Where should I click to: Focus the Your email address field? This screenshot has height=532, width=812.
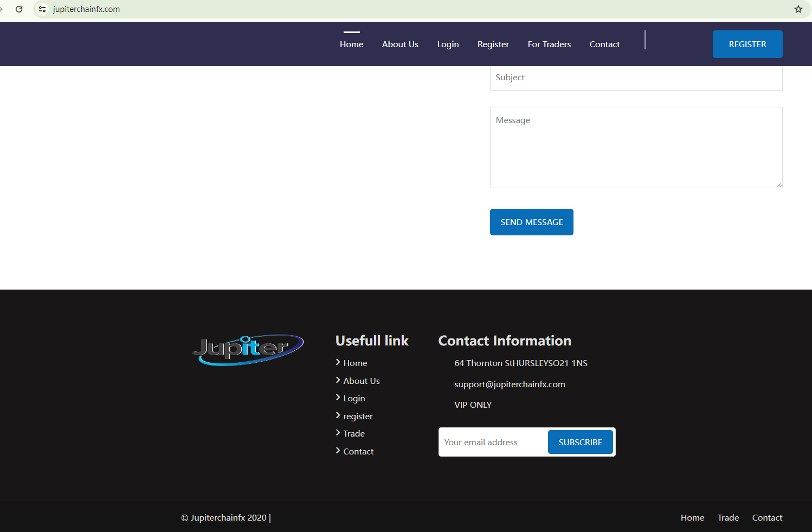tap(493, 443)
